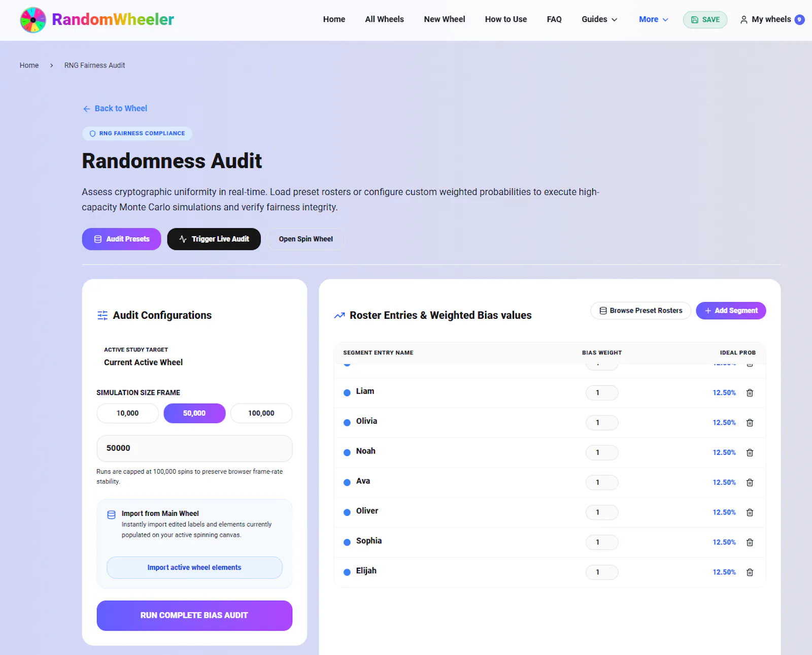Click the Audit Configurations sliders icon
Viewport: 812px width, 655px height.
[x=103, y=315]
